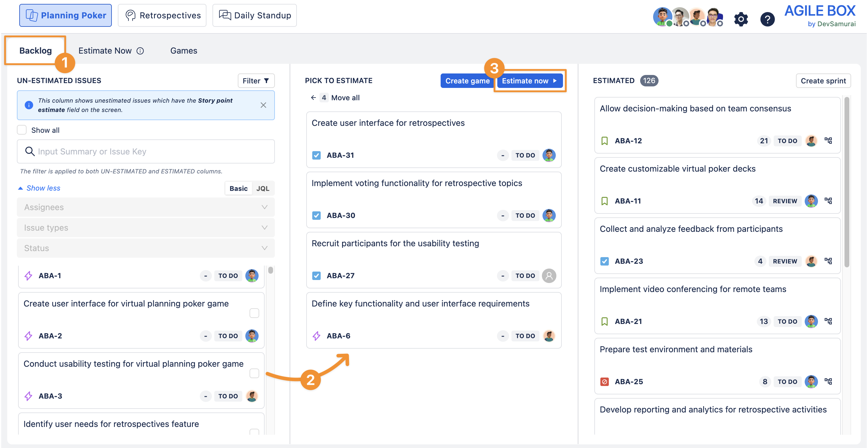The height and width of the screenshot is (448, 868).
Task: Tick checkbox on 'Conduct usability testing' card
Action: [254, 373]
